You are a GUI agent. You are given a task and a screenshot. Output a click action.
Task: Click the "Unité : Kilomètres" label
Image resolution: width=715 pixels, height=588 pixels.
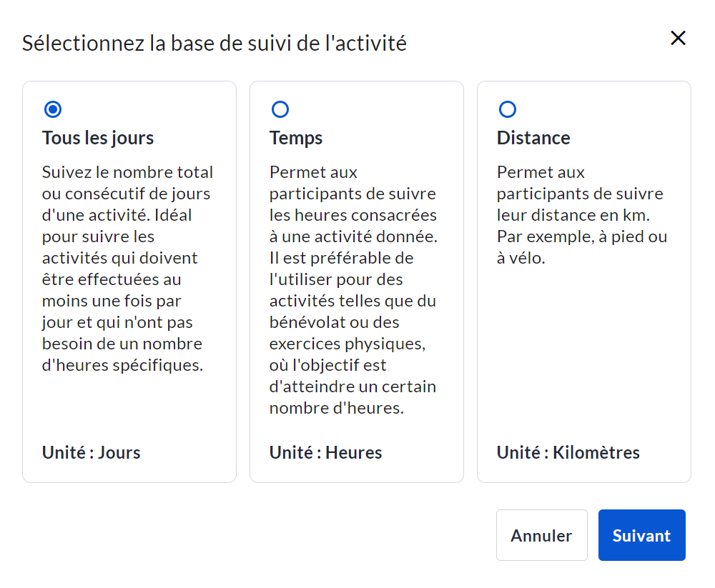(568, 452)
